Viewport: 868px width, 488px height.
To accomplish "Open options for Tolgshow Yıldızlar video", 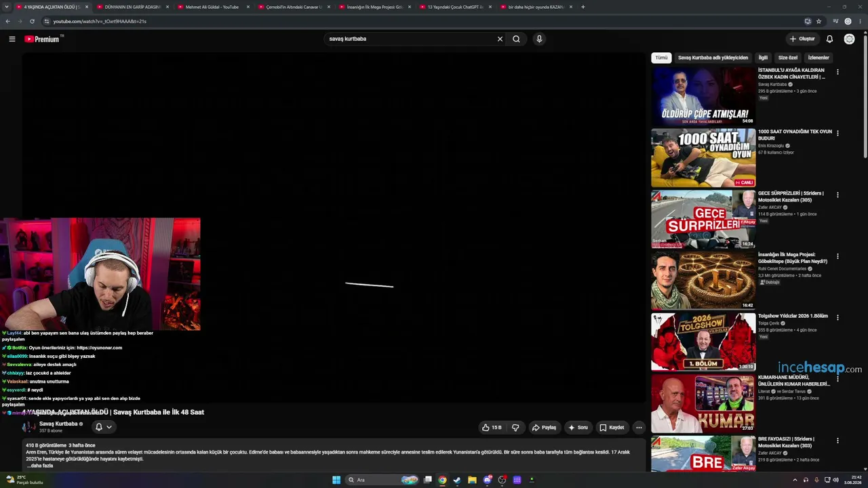I will [837, 318].
